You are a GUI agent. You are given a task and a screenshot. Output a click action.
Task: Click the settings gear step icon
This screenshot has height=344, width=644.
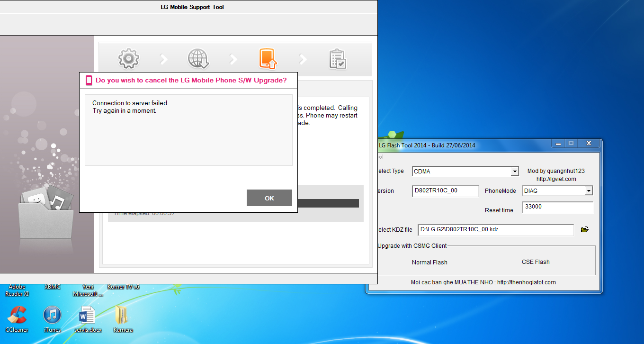point(128,59)
